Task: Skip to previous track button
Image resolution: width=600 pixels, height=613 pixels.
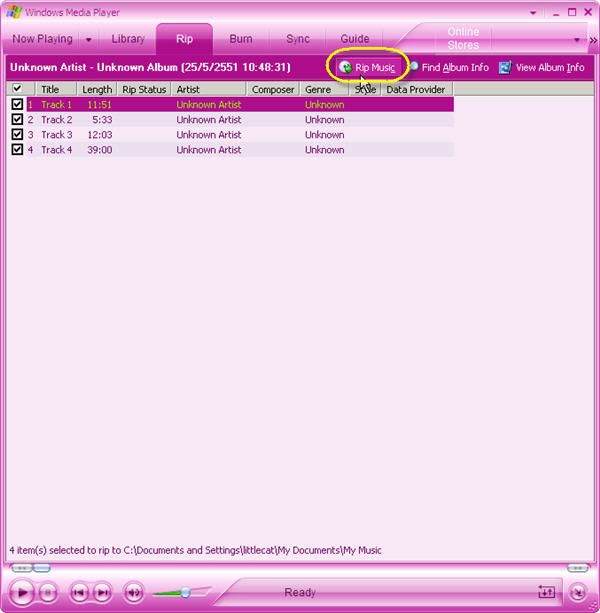Action: click(x=79, y=593)
